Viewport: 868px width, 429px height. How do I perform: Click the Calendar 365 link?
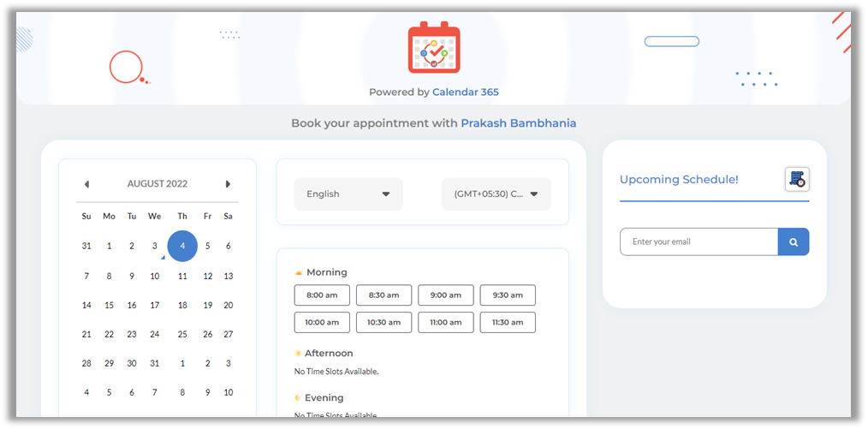[465, 92]
